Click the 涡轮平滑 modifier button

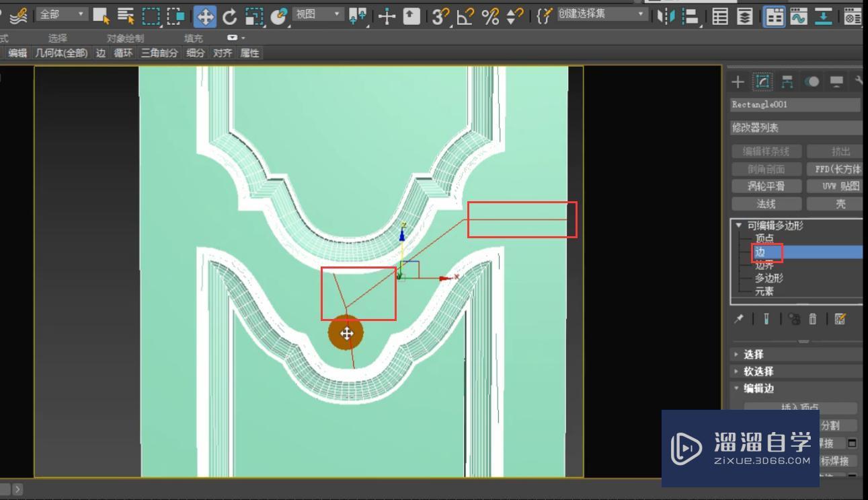[766, 186]
